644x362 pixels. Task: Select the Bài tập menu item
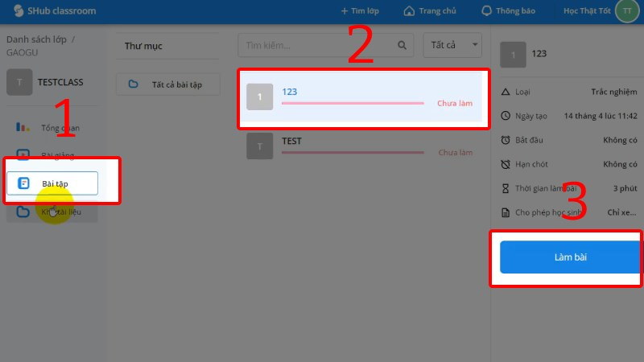(x=52, y=183)
